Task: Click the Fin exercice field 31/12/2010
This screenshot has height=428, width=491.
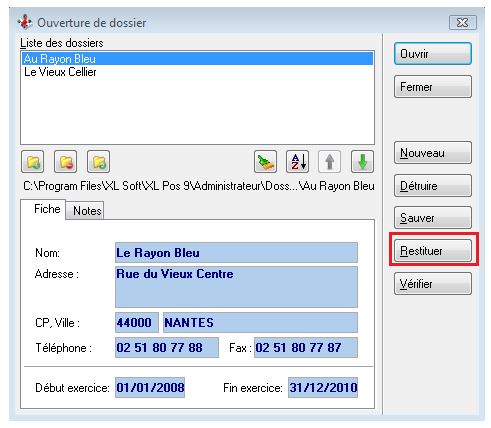Action: [x=323, y=387]
